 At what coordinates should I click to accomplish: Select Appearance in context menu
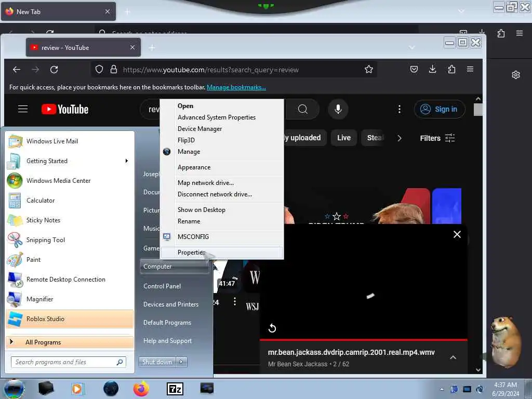221,167
